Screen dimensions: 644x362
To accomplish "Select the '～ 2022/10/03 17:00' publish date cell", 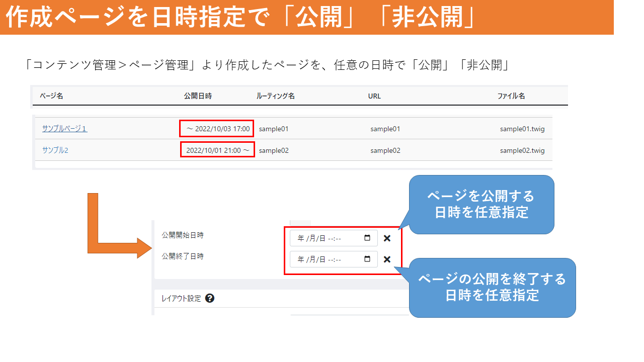I will [217, 129].
